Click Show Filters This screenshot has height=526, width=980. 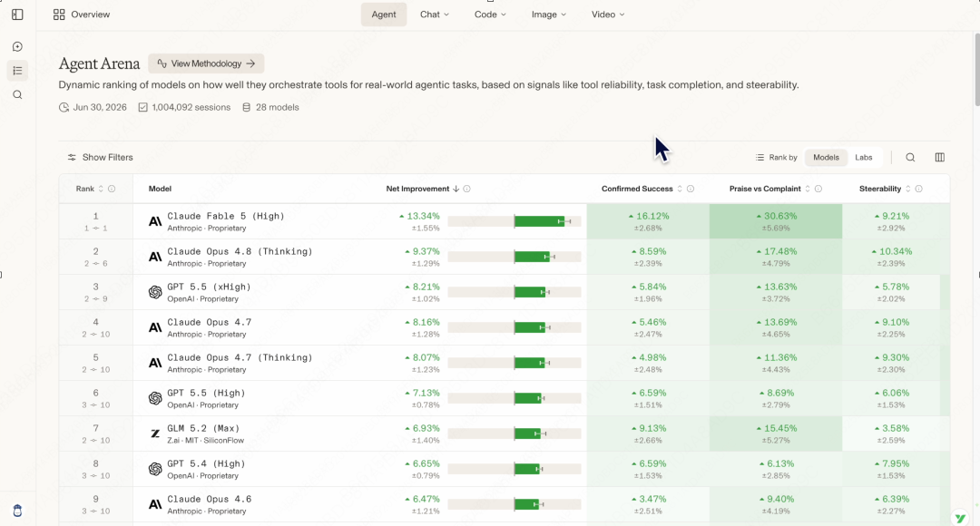[100, 158]
